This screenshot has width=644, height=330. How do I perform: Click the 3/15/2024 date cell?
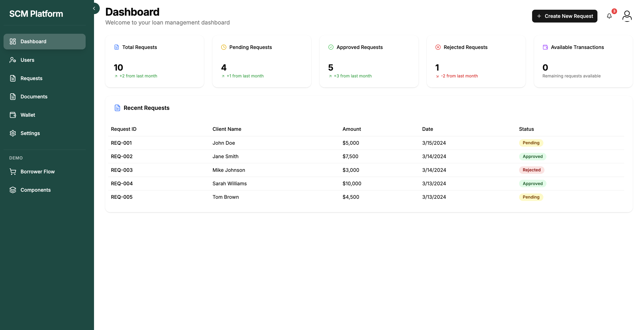click(434, 143)
